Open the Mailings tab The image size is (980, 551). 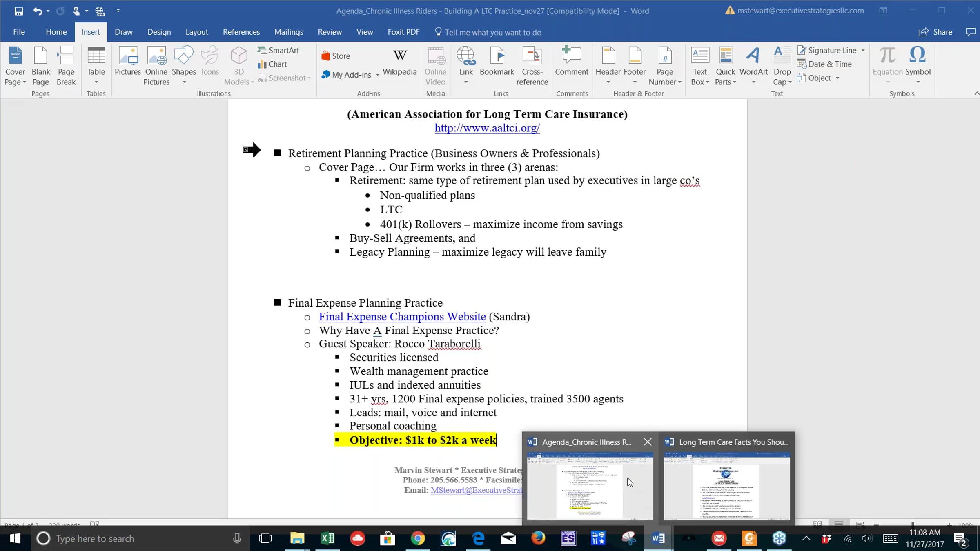pos(289,32)
